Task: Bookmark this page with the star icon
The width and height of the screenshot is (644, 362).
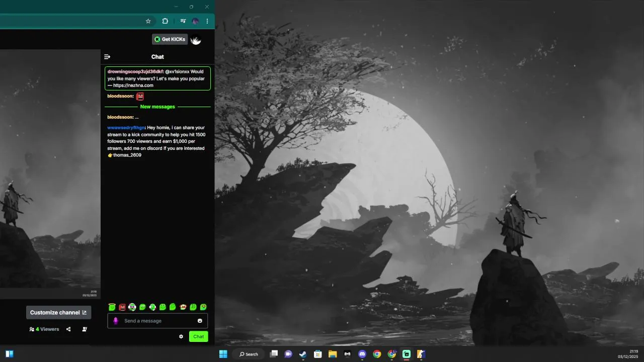Action: 148,21
